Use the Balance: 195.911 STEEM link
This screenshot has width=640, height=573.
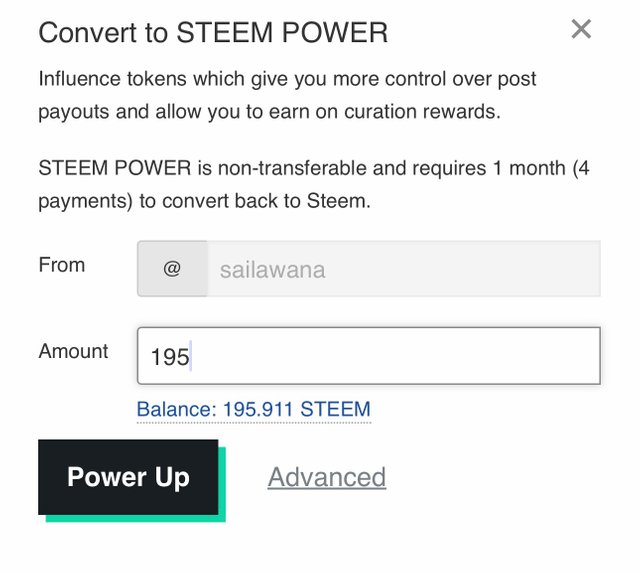[253, 409]
